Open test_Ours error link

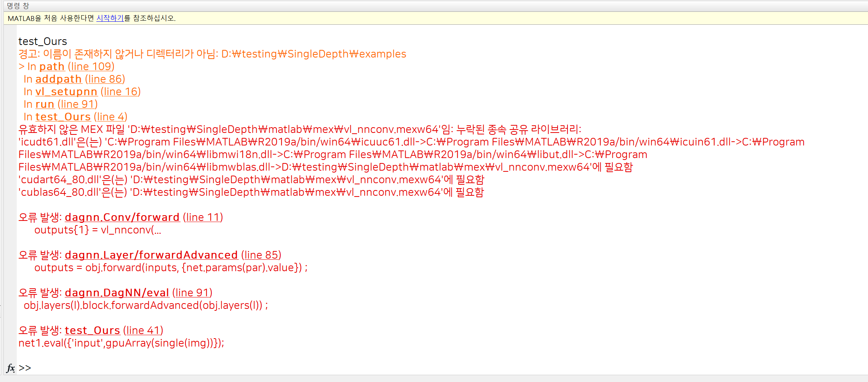tap(93, 330)
